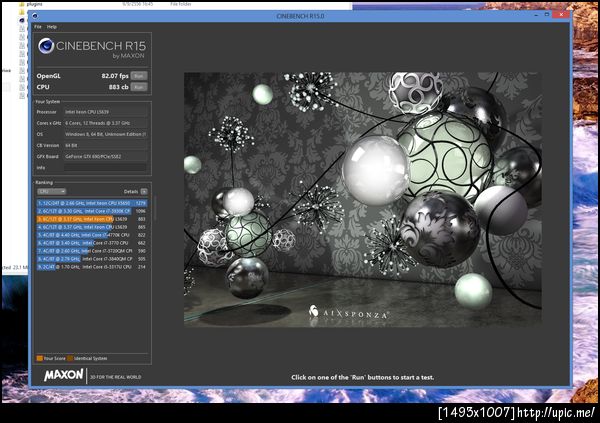Viewport: 600px width, 423px height.
Task: Open the File menu
Action: [38, 27]
